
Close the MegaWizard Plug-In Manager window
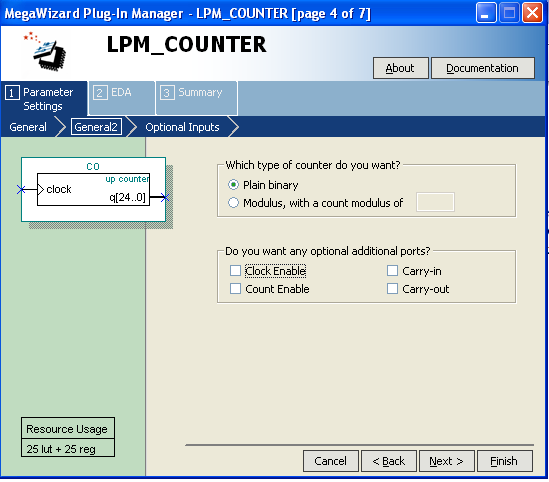coord(532,13)
